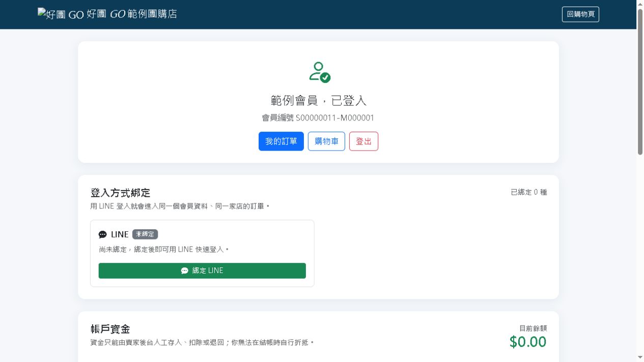
Task: Click the 範例會員，已登入 heading
Action: [319, 101]
